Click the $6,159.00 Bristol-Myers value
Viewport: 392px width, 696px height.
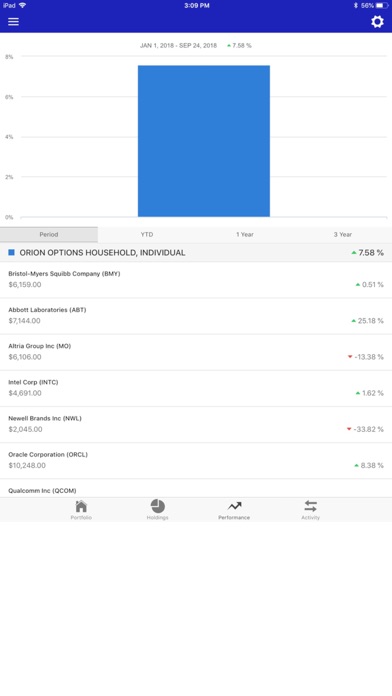point(25,285)
